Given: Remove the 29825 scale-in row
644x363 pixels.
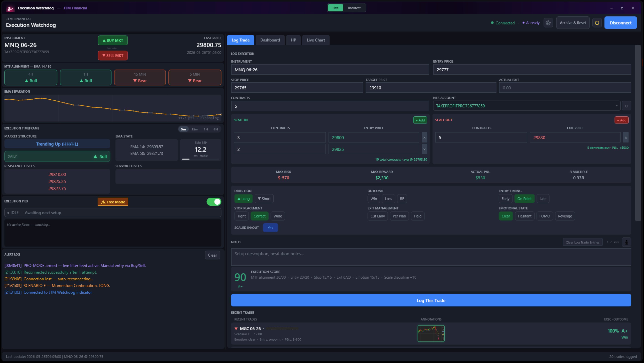Looking at the screenshot, I should 424,149.
